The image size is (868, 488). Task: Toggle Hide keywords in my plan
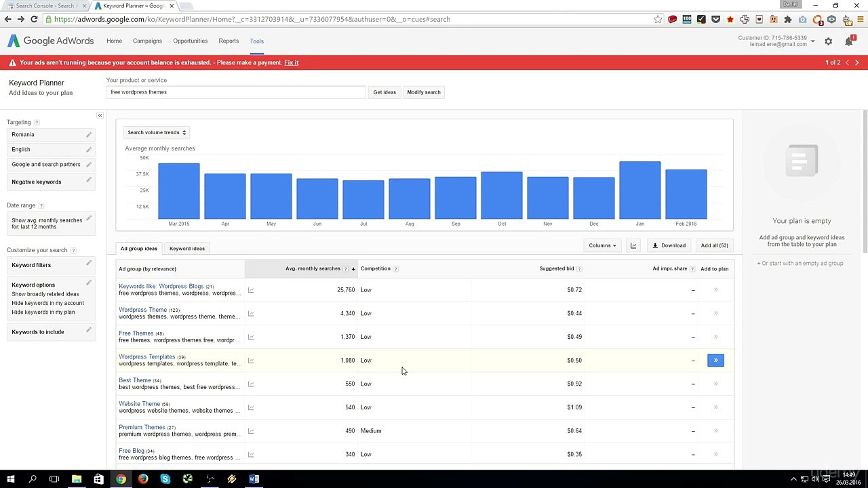pos(43,312)
